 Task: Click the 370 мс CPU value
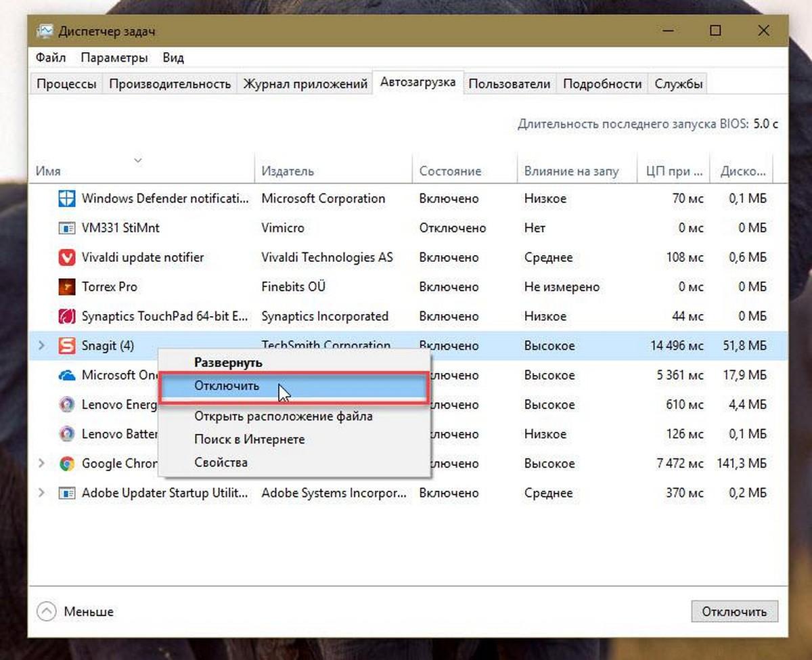tap(685, 493)
